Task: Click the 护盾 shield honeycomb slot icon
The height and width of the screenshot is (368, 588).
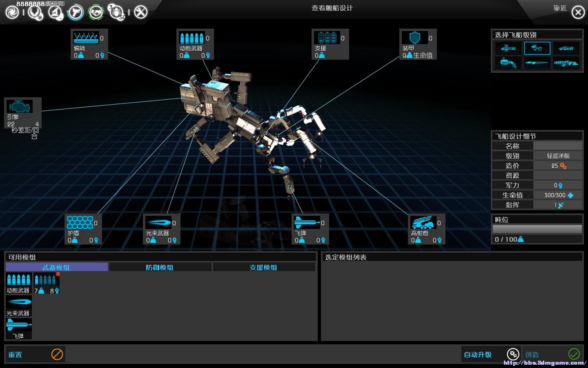Action: (80, 222)
